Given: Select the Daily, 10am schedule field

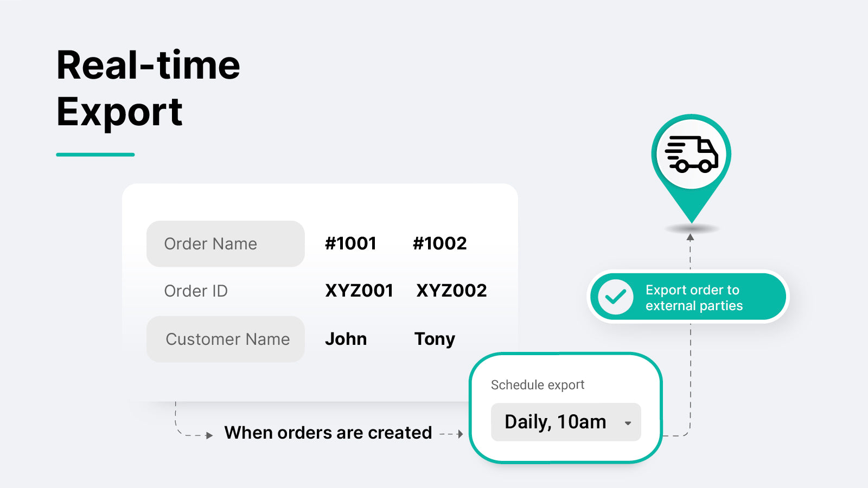Looking at the screenshot, I should (556, 422).
